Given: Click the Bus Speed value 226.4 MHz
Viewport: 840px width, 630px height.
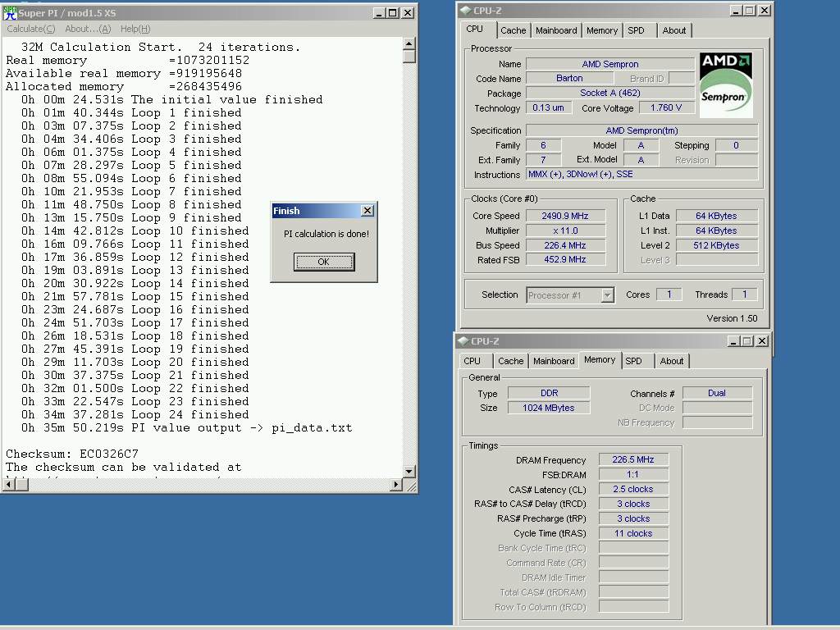Looking at the screenshot, I should [565, 245].
